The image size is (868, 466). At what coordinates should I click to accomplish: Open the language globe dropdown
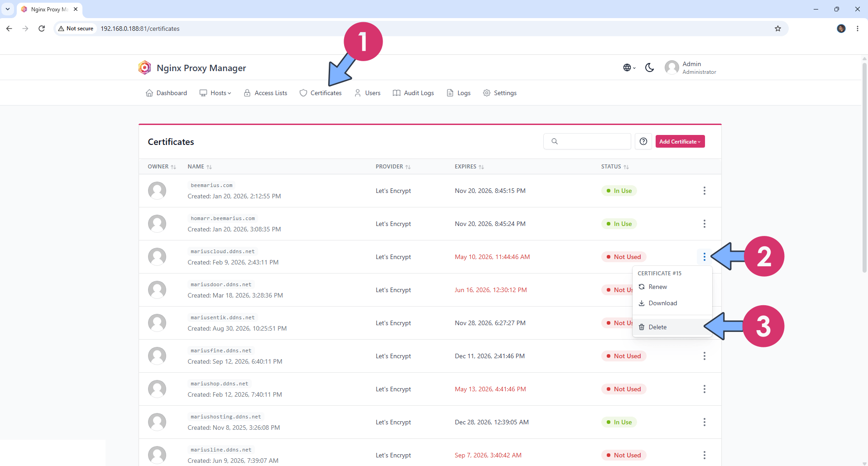tap(629, 67)
